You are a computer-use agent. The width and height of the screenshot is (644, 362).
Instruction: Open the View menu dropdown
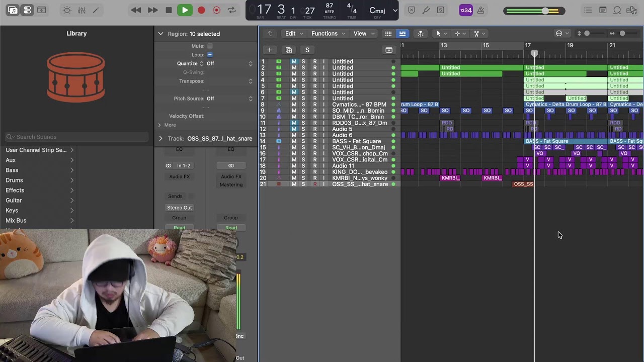(364, 34)
